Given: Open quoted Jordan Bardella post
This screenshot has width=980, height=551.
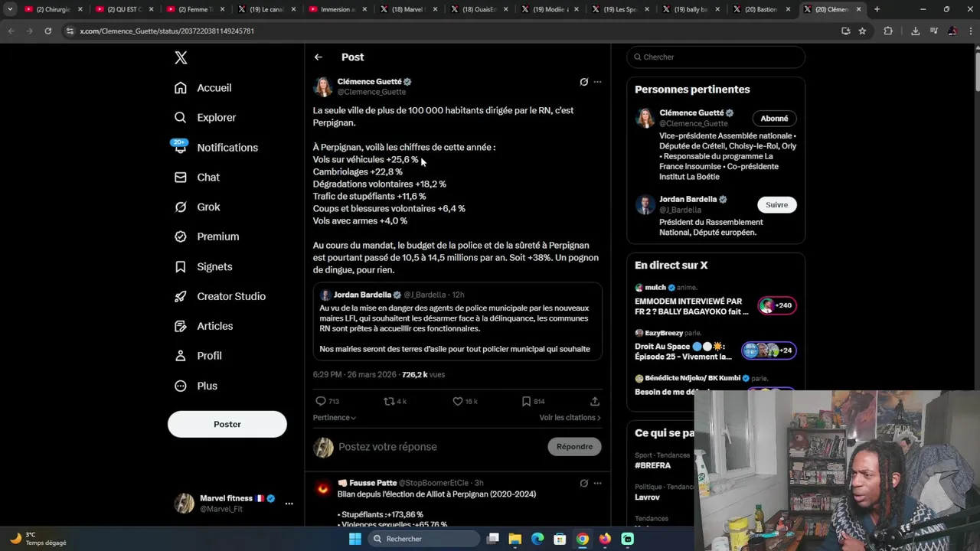Looking at the screenshot, I should [x=457, y=321].
